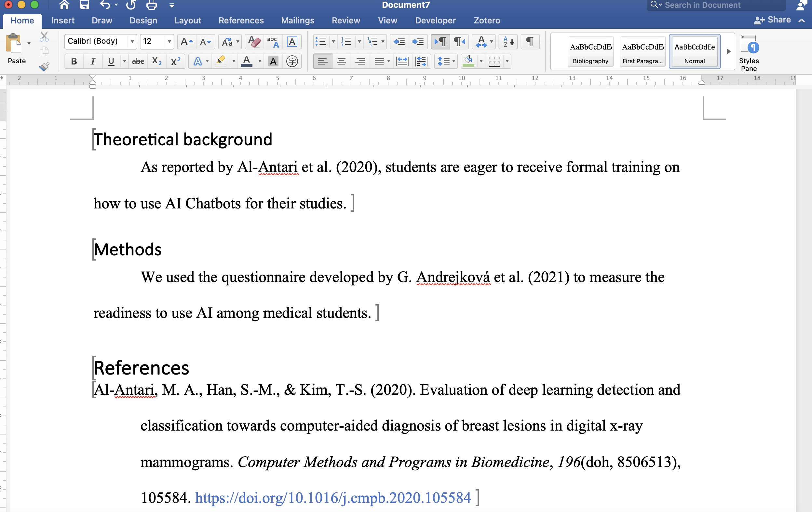Clear all formatting

[x=254, y=41]
